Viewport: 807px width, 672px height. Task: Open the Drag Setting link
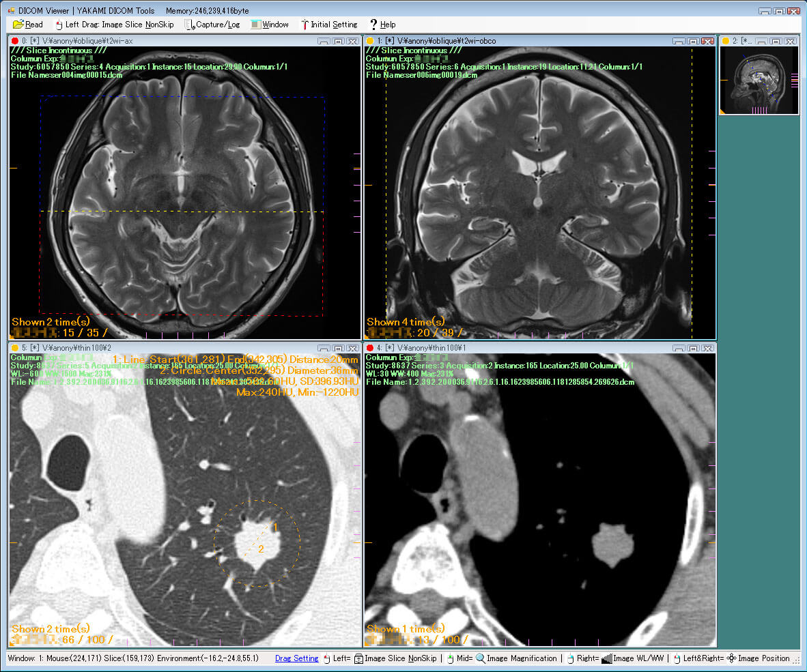[296, 658]
